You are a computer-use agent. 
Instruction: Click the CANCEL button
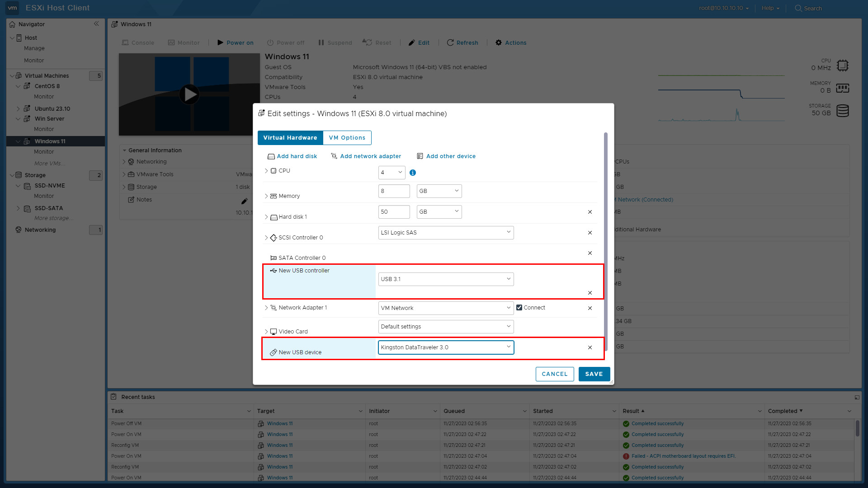tap(554, 374)
